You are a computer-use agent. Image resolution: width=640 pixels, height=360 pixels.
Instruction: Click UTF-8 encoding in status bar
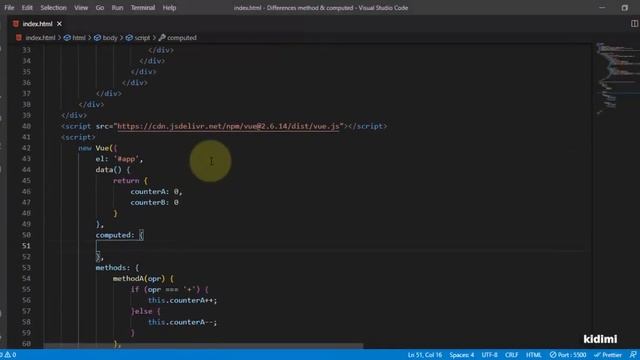pyautogui.click(x=489, y=355)
